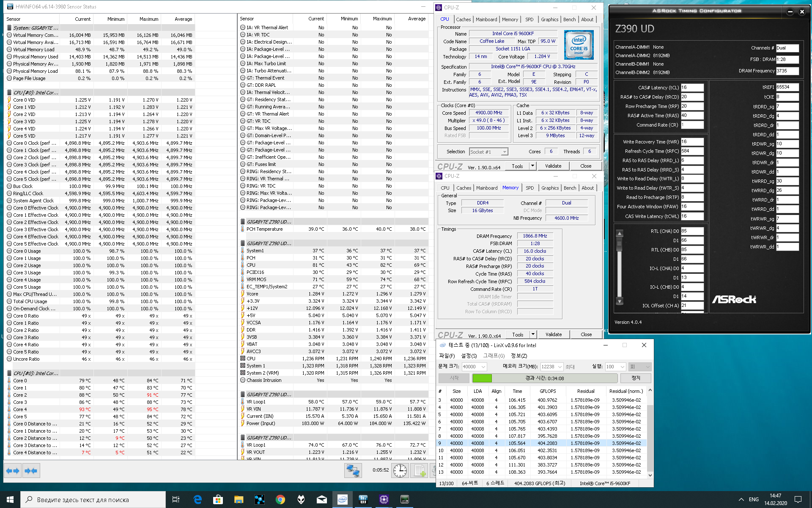This screenshot has width=812, height=508.
Task: Open File Explorer from the taskbar
Action: pos(239,500)
